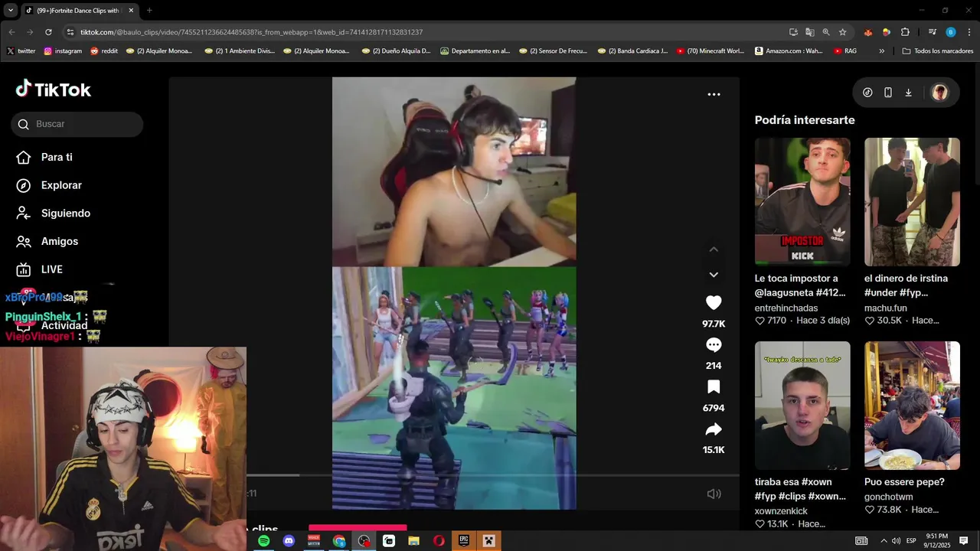Share the video using the arrow icon
Viewport: 980px width, 551px height.
click(x=714, y=429)
